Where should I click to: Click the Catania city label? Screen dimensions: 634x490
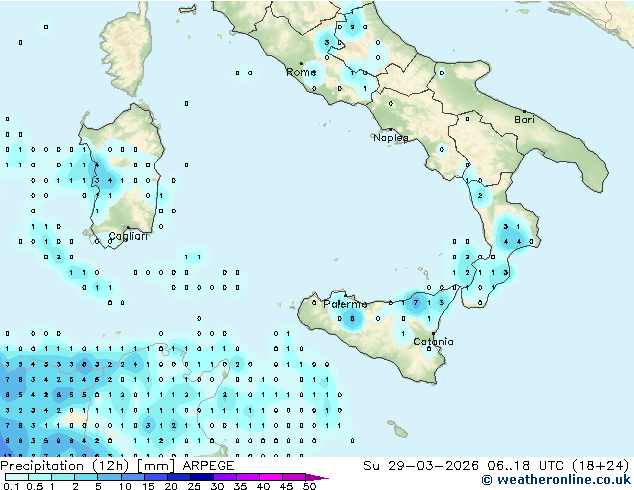tap(433, 342)
